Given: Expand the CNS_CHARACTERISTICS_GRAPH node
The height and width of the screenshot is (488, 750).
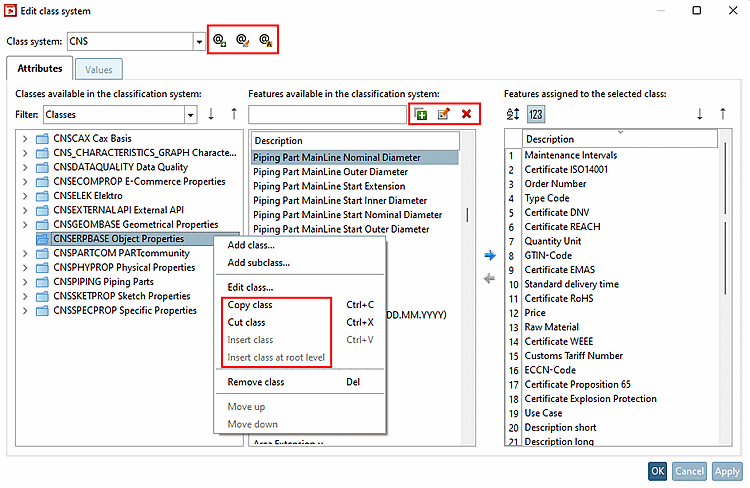Looking at the screenshot, I should click(25, 153).
